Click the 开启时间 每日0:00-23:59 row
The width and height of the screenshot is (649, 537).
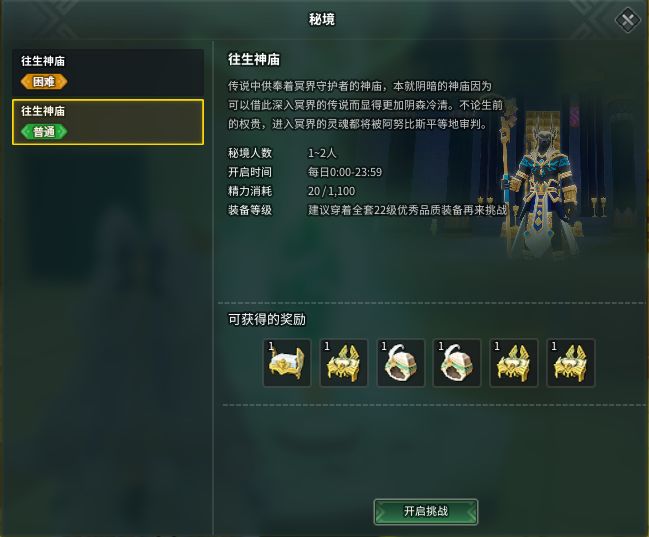point(305,172)
